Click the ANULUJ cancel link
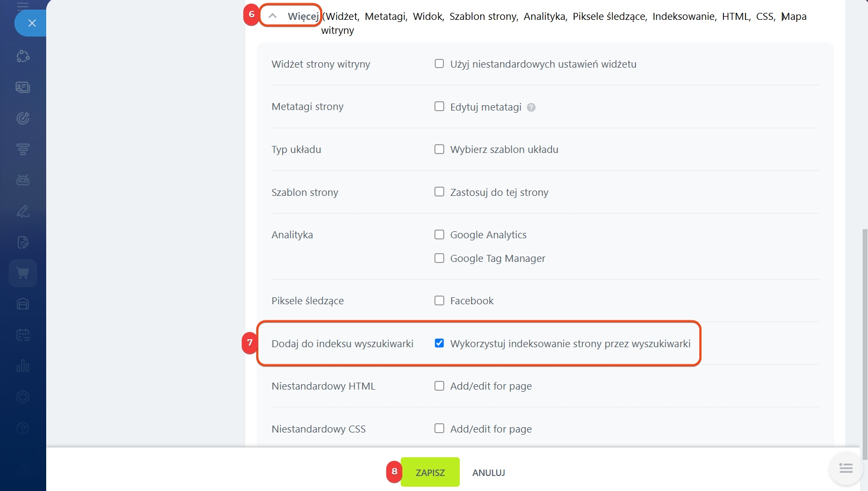This screenshot has height=491, width=868. point(488,473)
